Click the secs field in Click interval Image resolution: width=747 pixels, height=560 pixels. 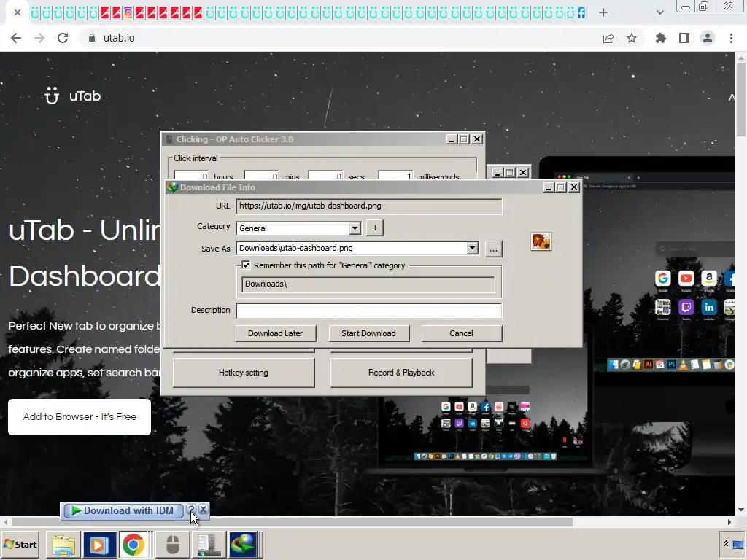pyautogui.click(x=325, y=175)
